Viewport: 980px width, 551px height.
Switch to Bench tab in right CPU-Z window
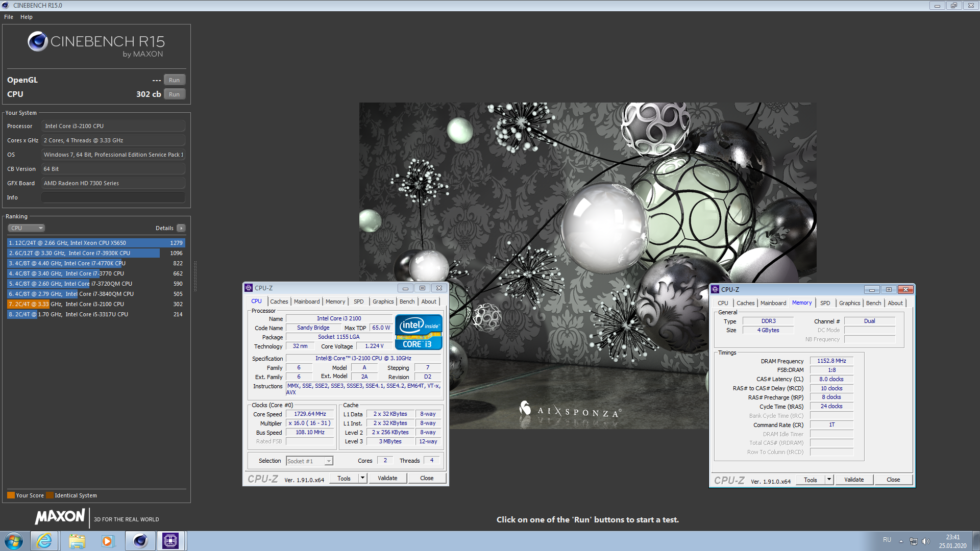pos(874,303)
